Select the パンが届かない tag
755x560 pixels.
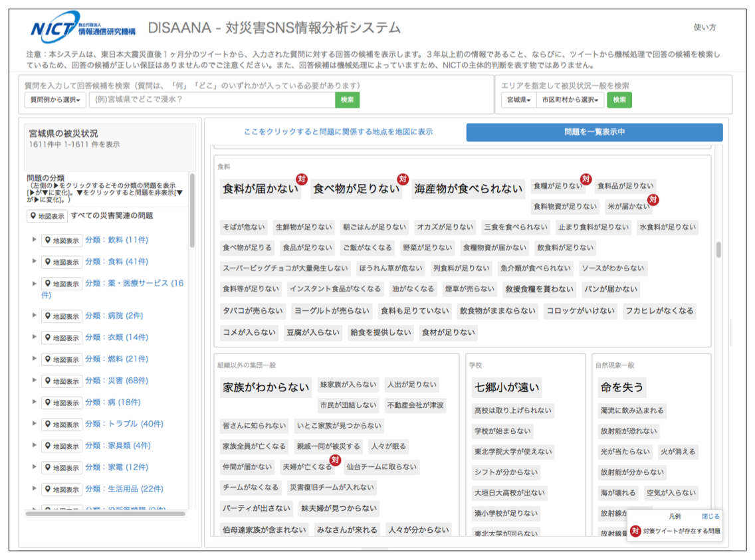(611, 289)
